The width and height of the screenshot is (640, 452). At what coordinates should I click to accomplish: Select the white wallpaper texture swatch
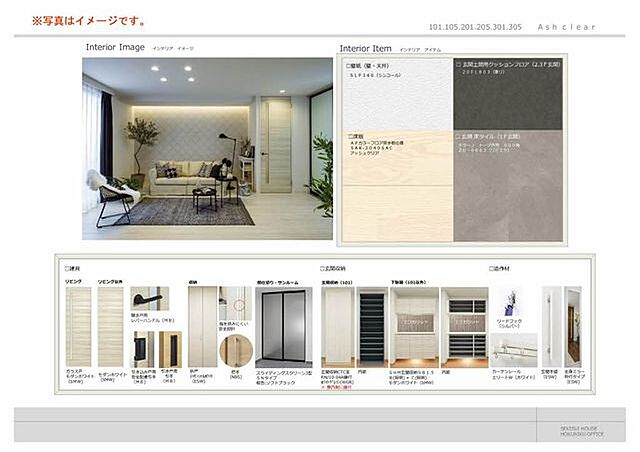(398, 95)
